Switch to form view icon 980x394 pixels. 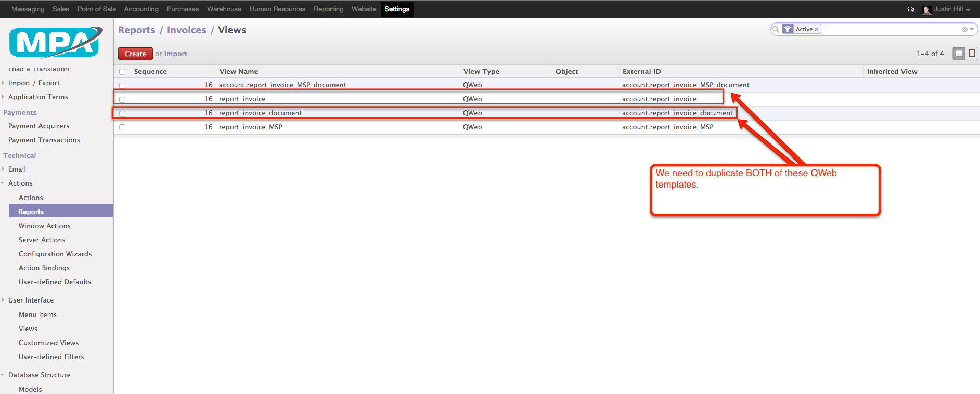point(972,54)
